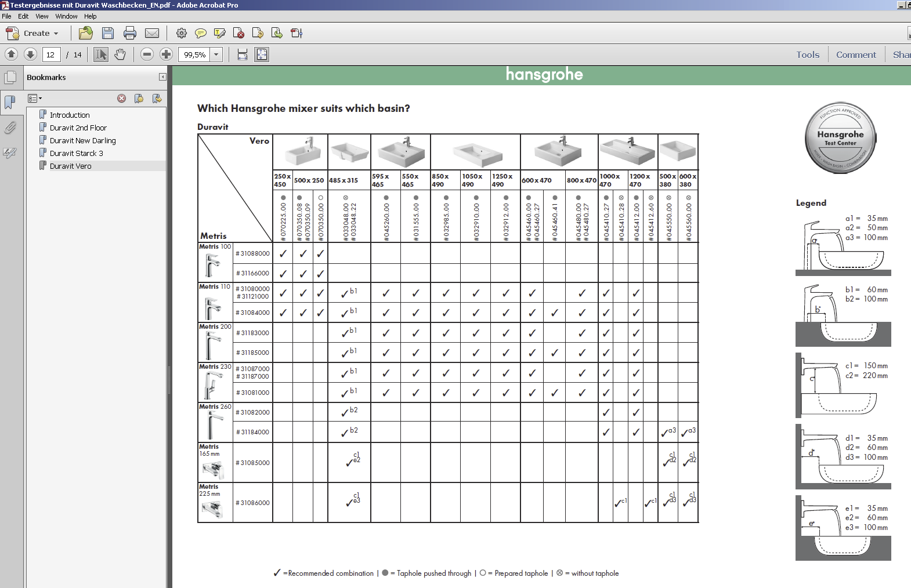Click product number #31086000 in table
This screenshot has height=588, width=911.
click(x=253, y=503)
